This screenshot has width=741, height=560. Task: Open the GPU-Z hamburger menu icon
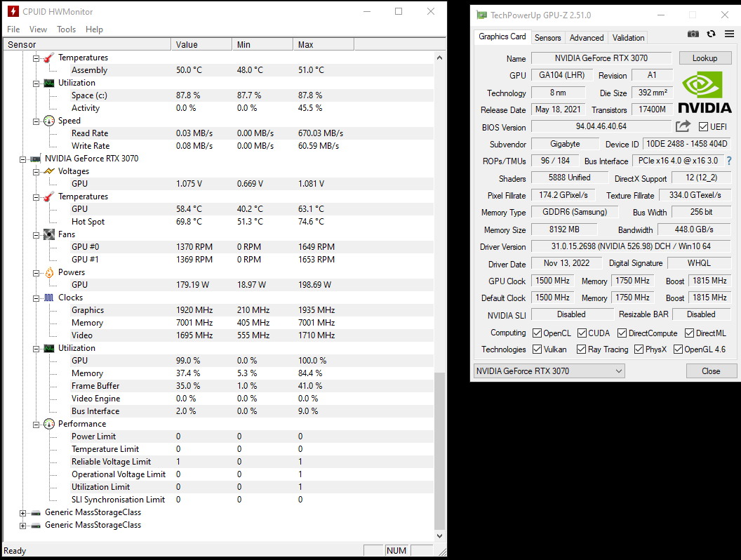click(x=729, y=34)
